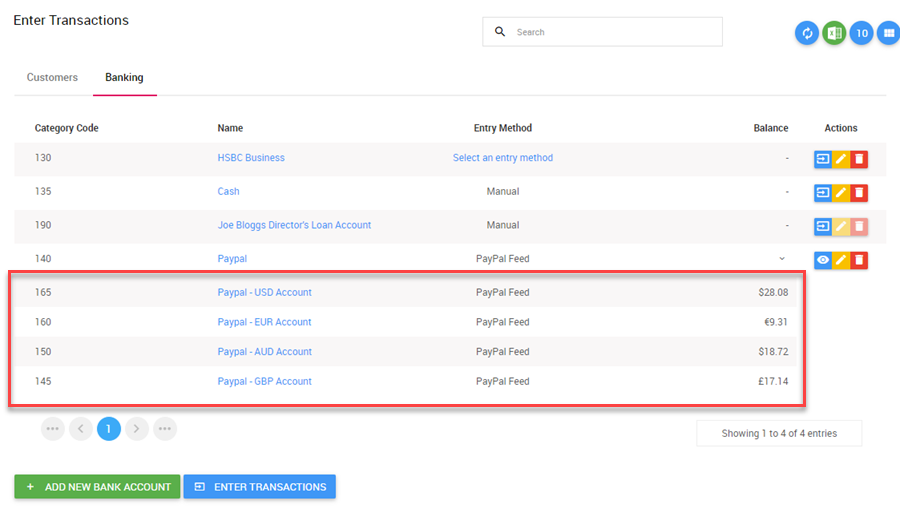
Task: Go to page 1 in pagination
Action: [108, 429]
